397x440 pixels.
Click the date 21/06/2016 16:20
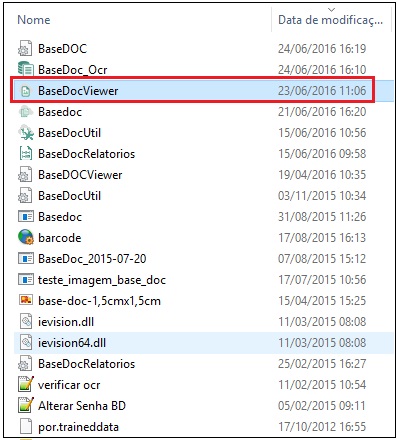[x=322, y=112]
